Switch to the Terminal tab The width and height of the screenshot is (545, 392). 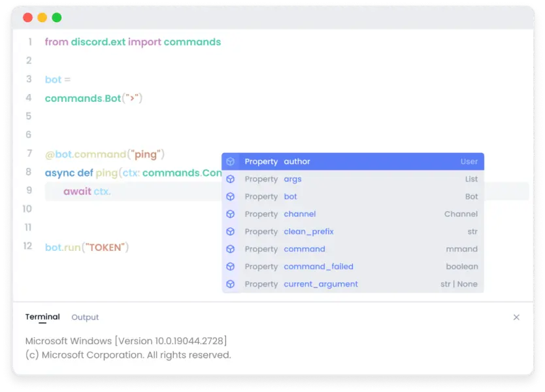pyautogui.click(x=41, y=316)
